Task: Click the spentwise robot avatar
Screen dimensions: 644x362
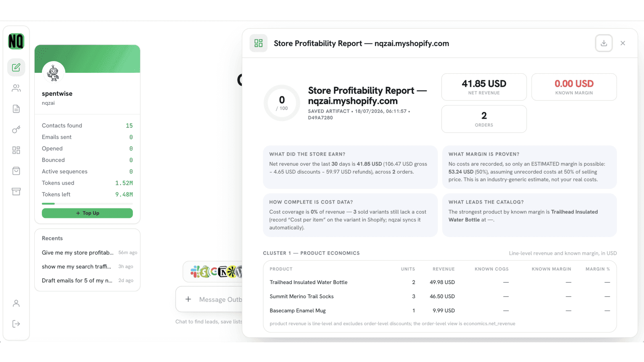Action: coord(54,73)
